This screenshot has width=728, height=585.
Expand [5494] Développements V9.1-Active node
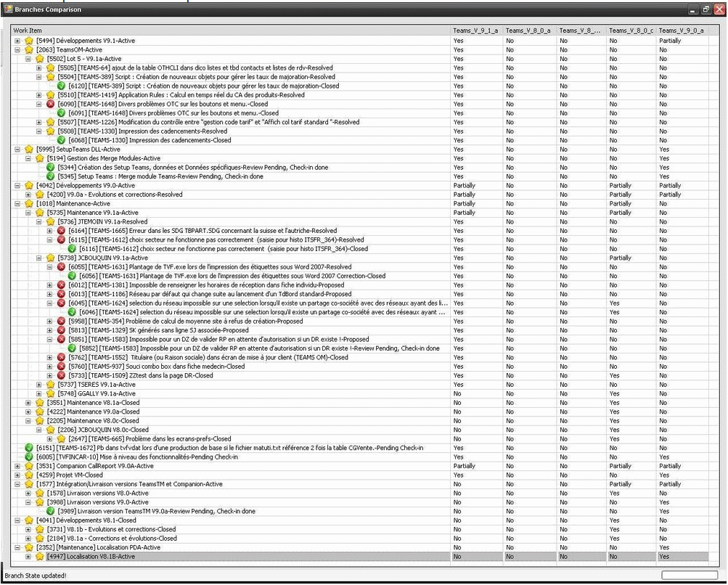pos(17,41)
